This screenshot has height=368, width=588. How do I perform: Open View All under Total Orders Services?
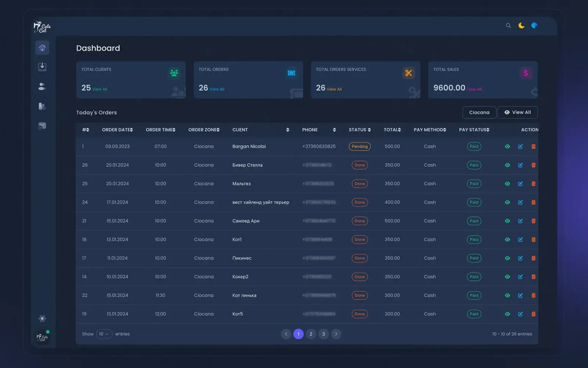pos(334,89)
